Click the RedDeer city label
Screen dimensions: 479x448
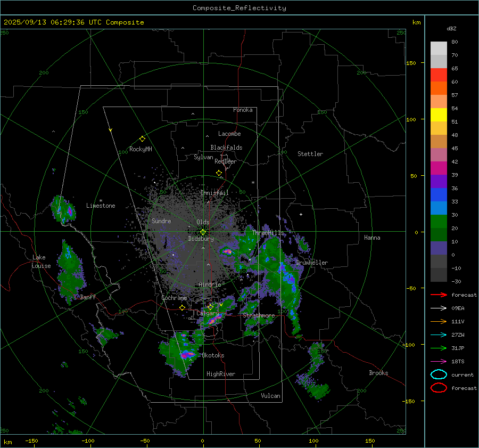(226, 161)
